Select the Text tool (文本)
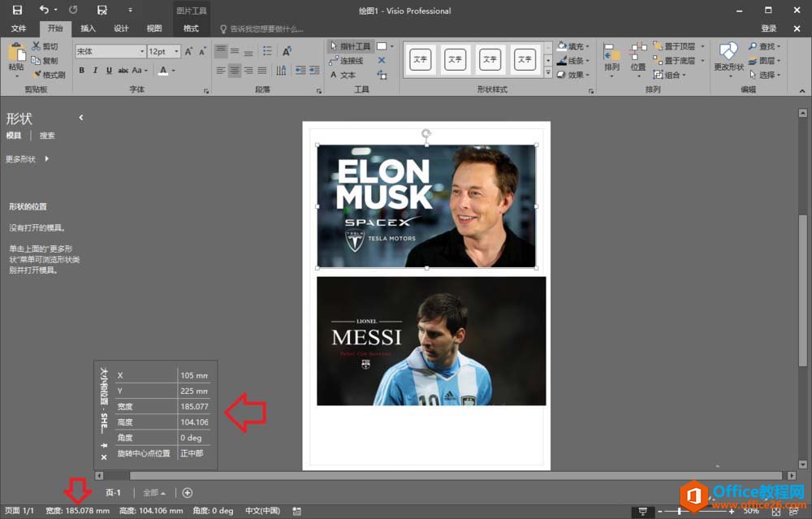The image size is (812, 519). (343, 75)
